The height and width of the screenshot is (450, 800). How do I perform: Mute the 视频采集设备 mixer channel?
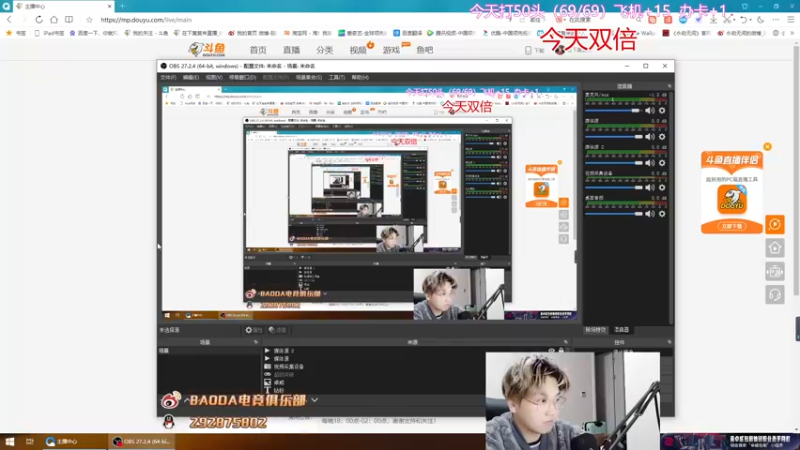(x=649, y=188)
